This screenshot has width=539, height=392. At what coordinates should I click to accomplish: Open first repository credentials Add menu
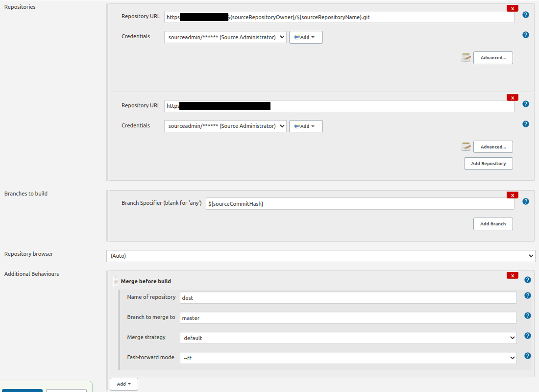[x=306, y=37]
